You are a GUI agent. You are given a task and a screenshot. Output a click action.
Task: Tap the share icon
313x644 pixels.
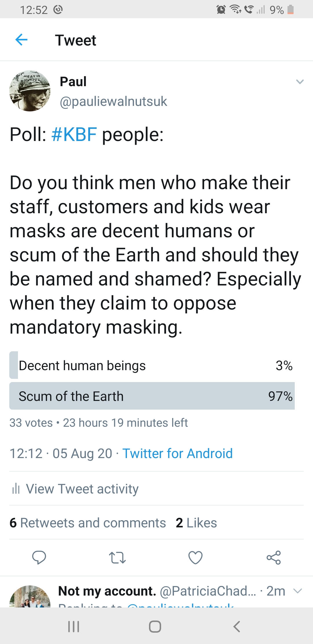click(274, 557)
